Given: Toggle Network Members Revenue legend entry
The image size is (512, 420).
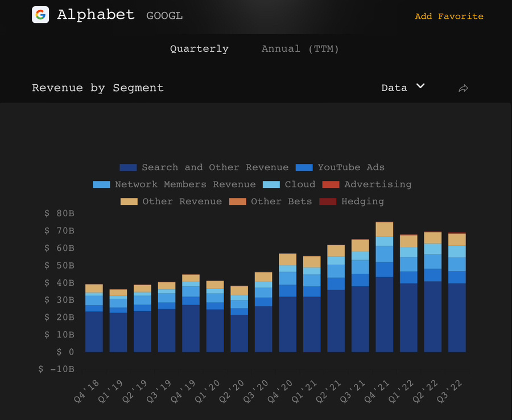Looking at the screenshot, I should pyautogui.click(x=185, y=184).
